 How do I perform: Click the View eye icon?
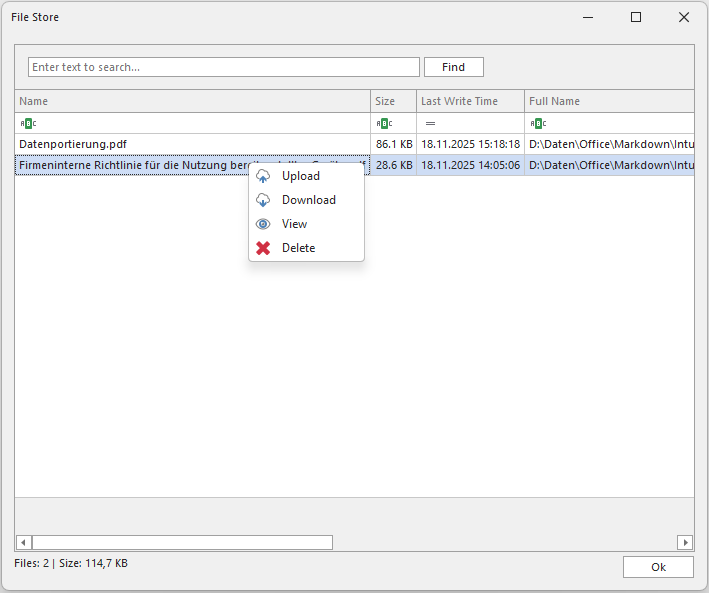tap(263, 224)
